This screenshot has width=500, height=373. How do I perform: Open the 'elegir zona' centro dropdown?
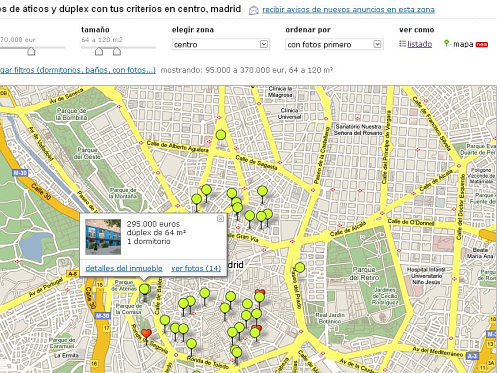coord(221,44)
